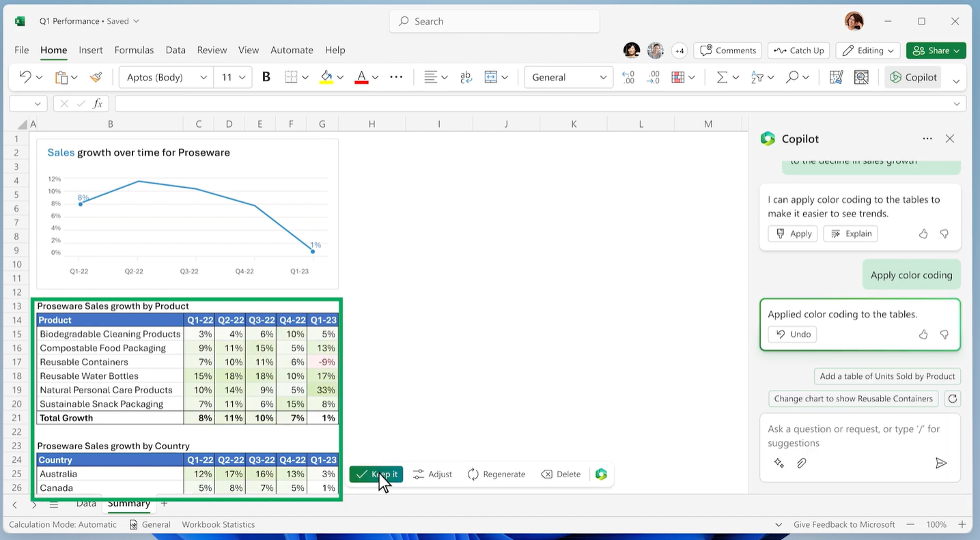This screenshot has width=980, height=540.
Task: Click the Adjust option
Action: click(x=432, y=474)
